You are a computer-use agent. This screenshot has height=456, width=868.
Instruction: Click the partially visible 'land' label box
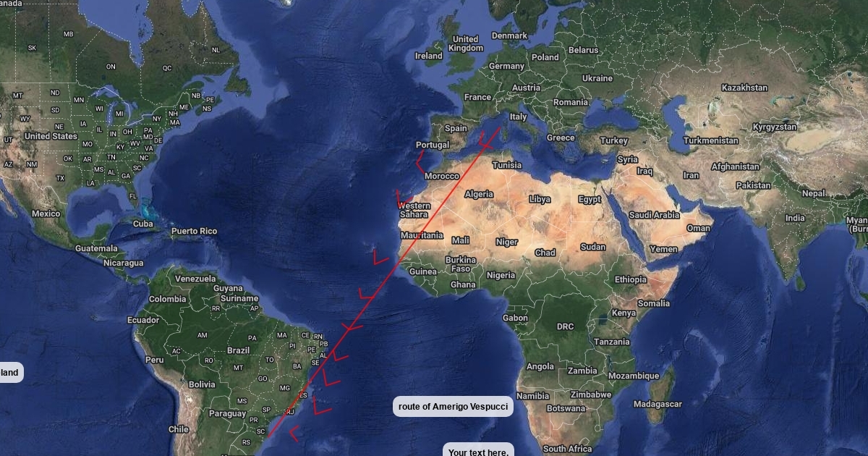(x=11, y=373)
